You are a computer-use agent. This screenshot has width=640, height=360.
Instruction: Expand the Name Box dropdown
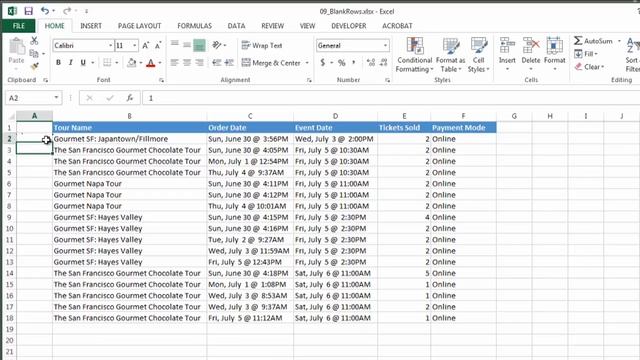pos(56,98)
